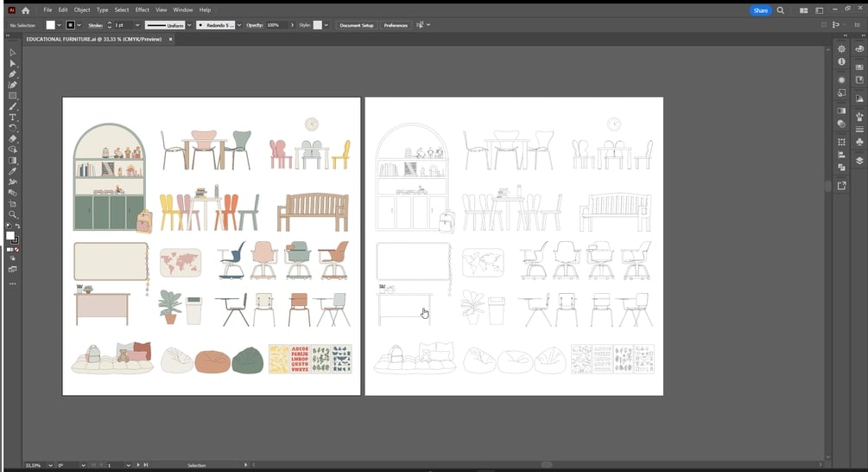868x472 pixels.
Task: Expand the stroke weight dropdown
Action: click(137, 25)
